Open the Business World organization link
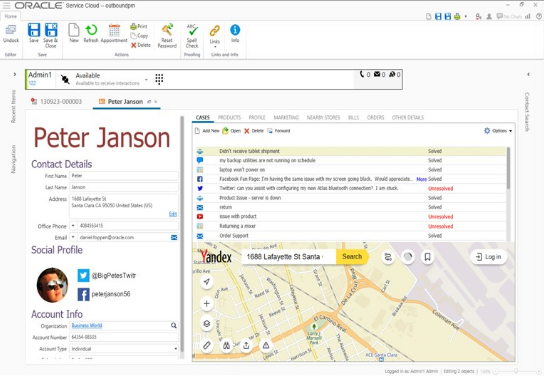The width and height of the screenshot is (544, 376). click(87, 326)
